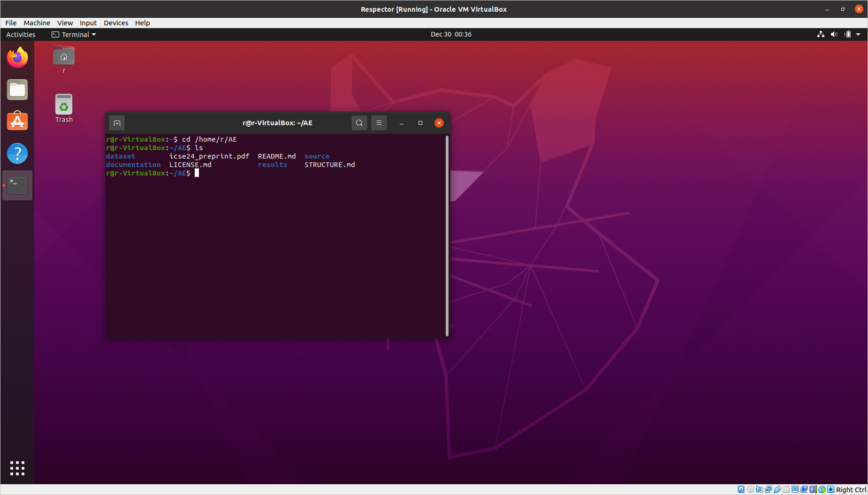Close the terminal window
Viewport: 868px width, 495px height.
(x=439, y=123)
